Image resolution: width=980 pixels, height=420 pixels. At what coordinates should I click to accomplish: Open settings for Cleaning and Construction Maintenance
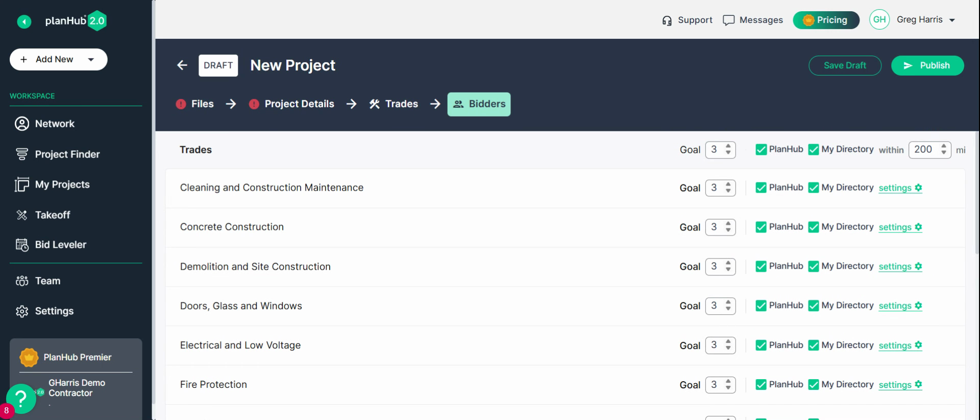pos(900,188)
